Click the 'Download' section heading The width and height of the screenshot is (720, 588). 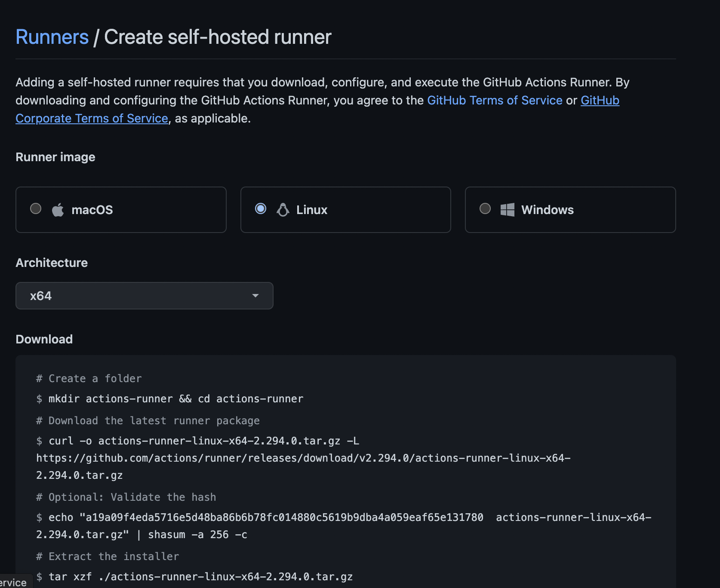pos(44,339)
